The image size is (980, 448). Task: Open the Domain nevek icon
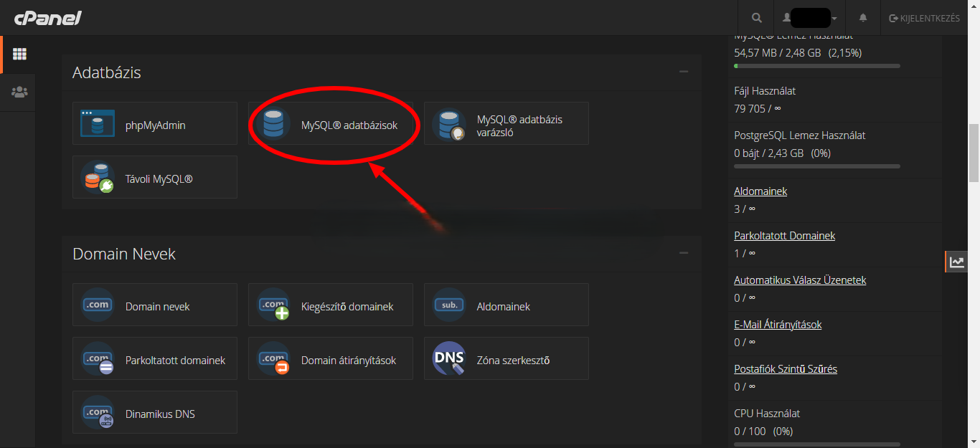point(98,305)
